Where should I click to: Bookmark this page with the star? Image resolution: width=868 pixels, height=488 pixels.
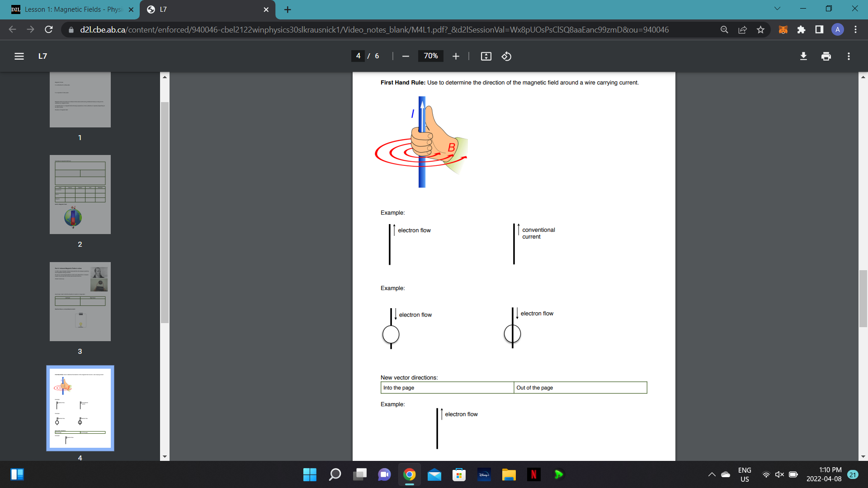click(760, 29)
